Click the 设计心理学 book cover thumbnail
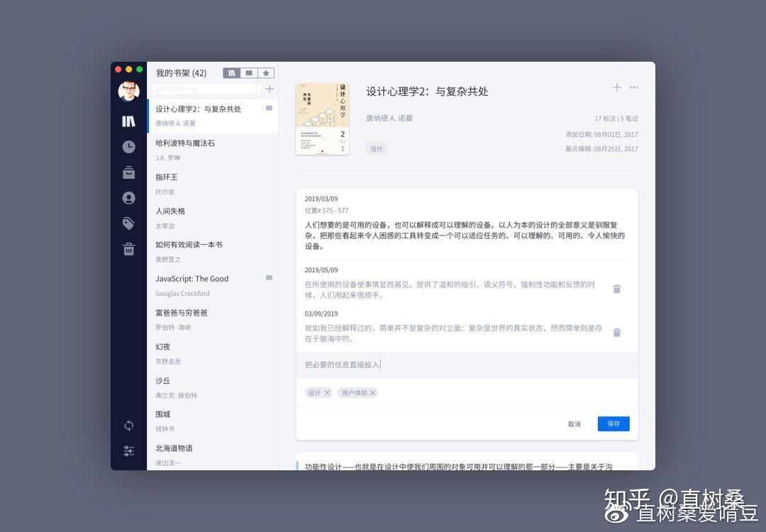Image resolution: width=766 pixels, height=532 pixels. click(x=323, y=119)
